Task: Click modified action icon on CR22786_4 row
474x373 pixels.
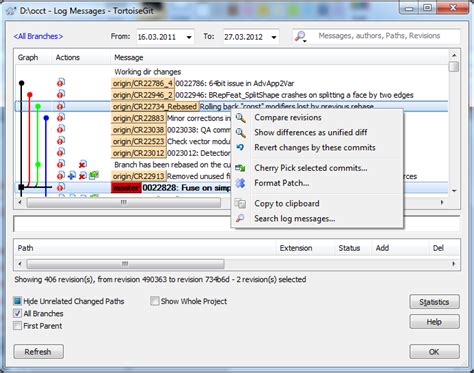Action: click(x=61, y=82)
